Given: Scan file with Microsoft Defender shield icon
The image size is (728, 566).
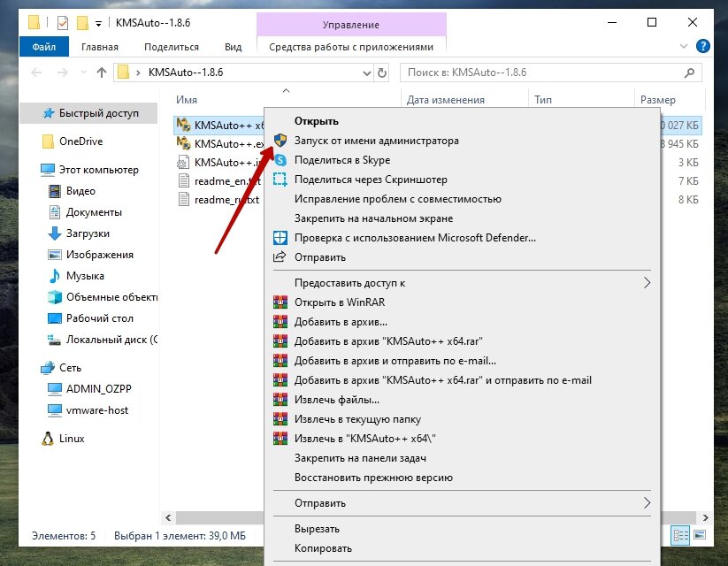Looking at the screenshot, I should coord(282,237).
